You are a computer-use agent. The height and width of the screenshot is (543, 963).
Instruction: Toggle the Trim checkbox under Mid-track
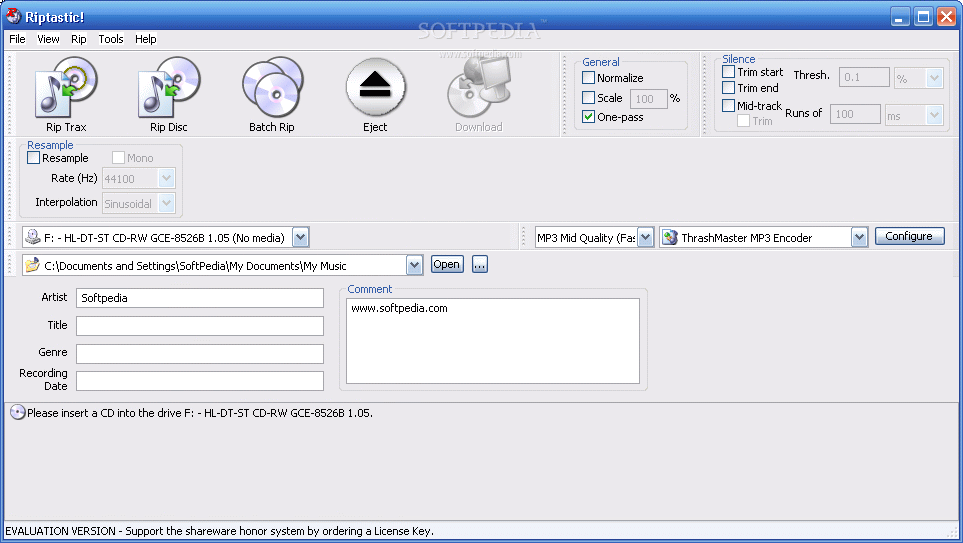click(743, 120)
